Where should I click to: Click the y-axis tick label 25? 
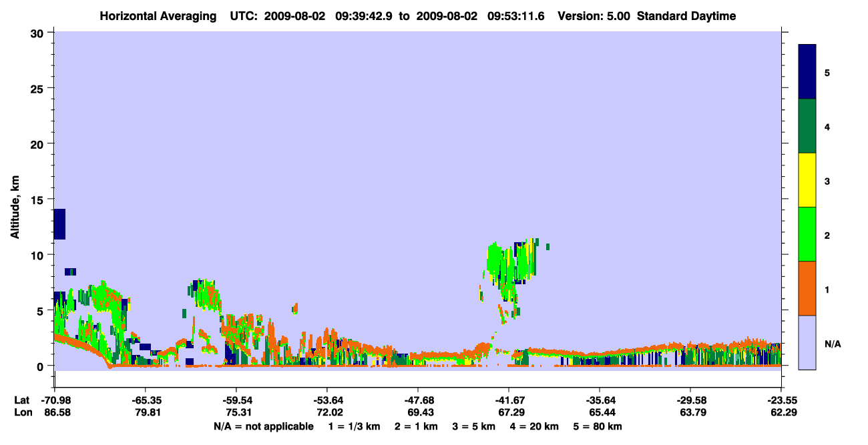tap(39, 88)
